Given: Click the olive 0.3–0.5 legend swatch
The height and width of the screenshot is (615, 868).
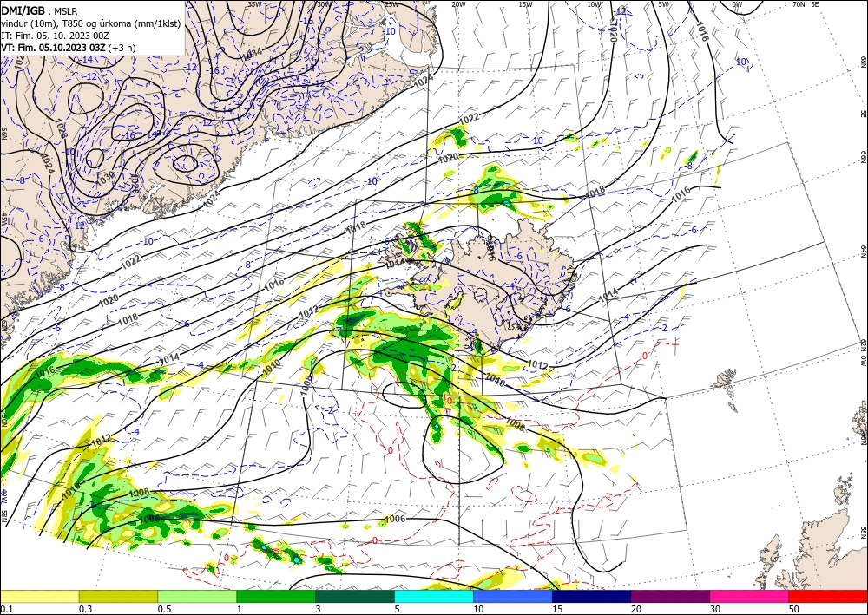Looking at the screenshot, I should [118, 596].
